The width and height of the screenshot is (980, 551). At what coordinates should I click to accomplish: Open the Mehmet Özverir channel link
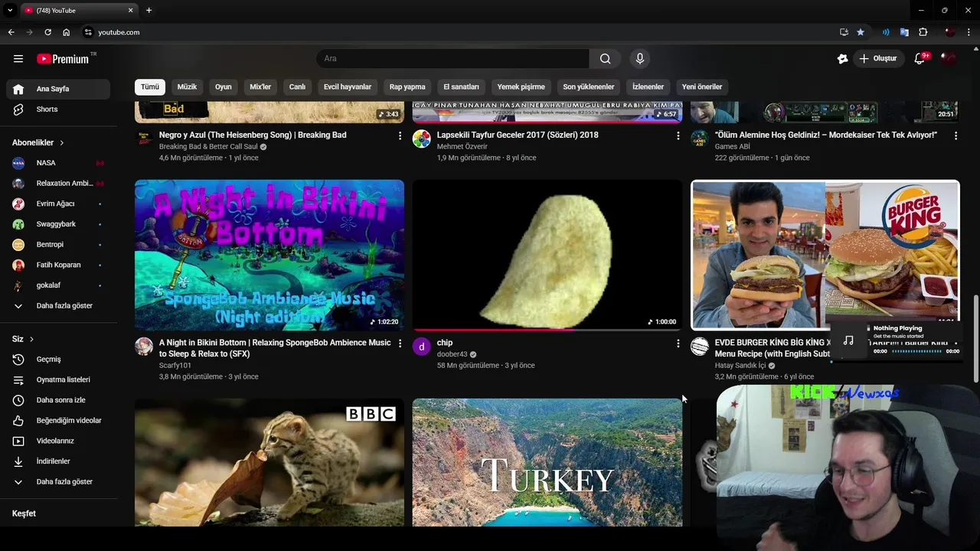[x=462, y=147]
